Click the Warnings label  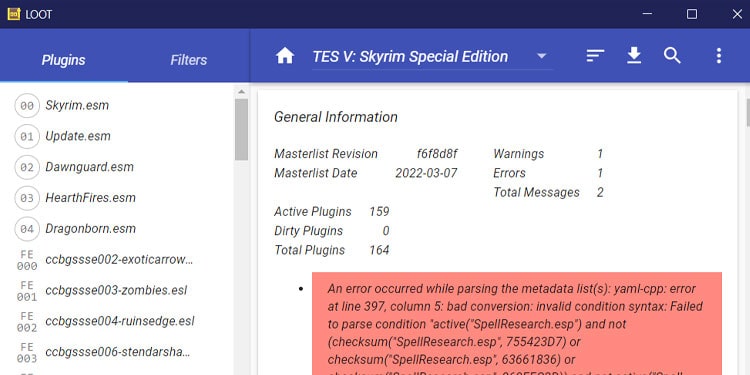coord(518,154)
